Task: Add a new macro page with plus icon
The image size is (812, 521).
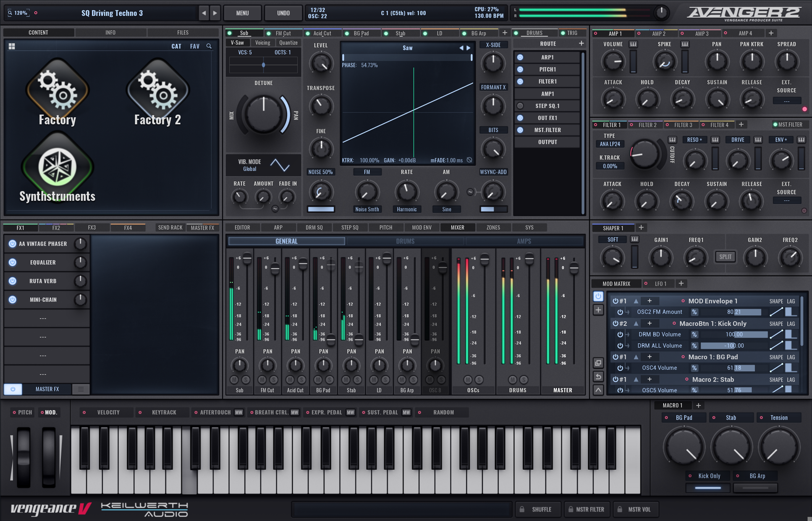Action: tap(699, 405)
